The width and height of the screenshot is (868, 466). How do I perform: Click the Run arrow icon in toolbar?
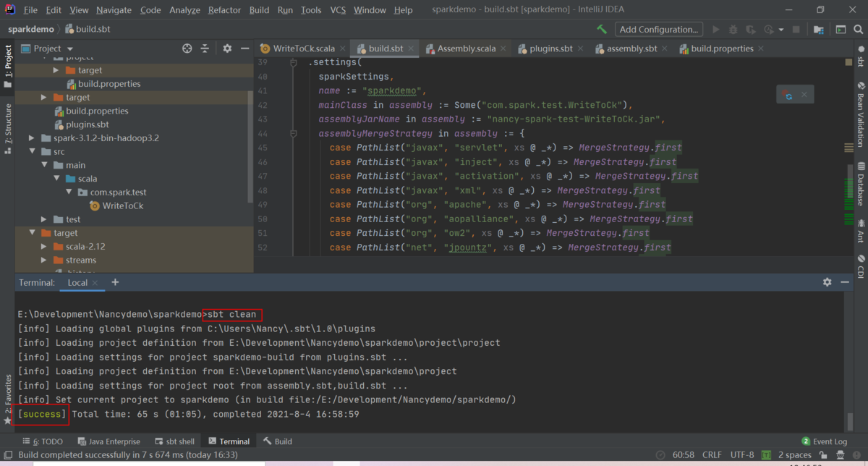pos(716,30)
